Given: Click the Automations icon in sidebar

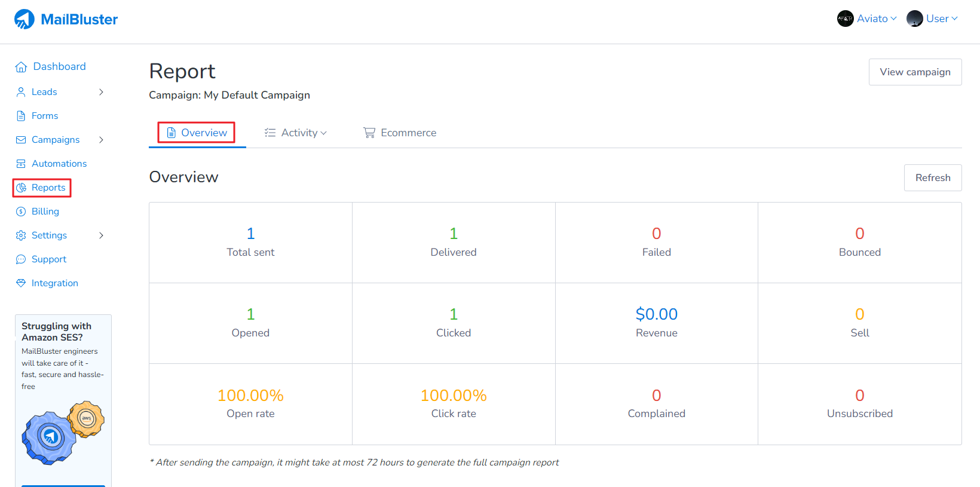Looking at the screenshot, I should [x=21, y=164].
